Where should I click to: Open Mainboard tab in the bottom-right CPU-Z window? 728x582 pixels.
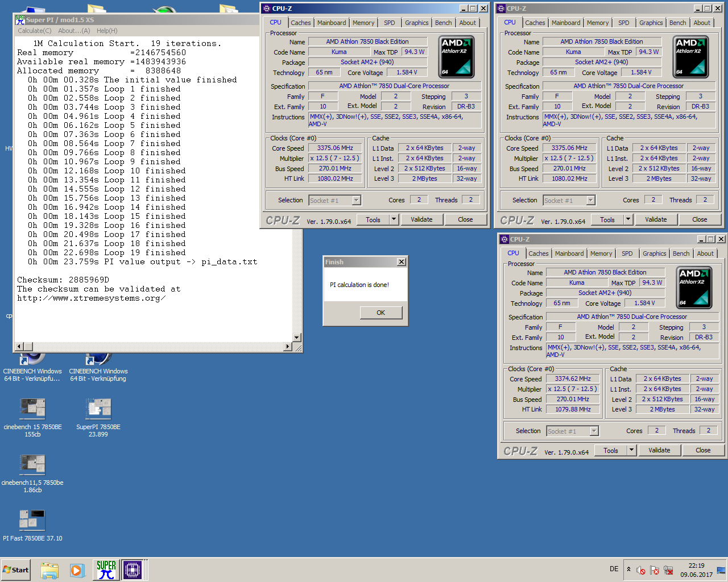[569, 253]
